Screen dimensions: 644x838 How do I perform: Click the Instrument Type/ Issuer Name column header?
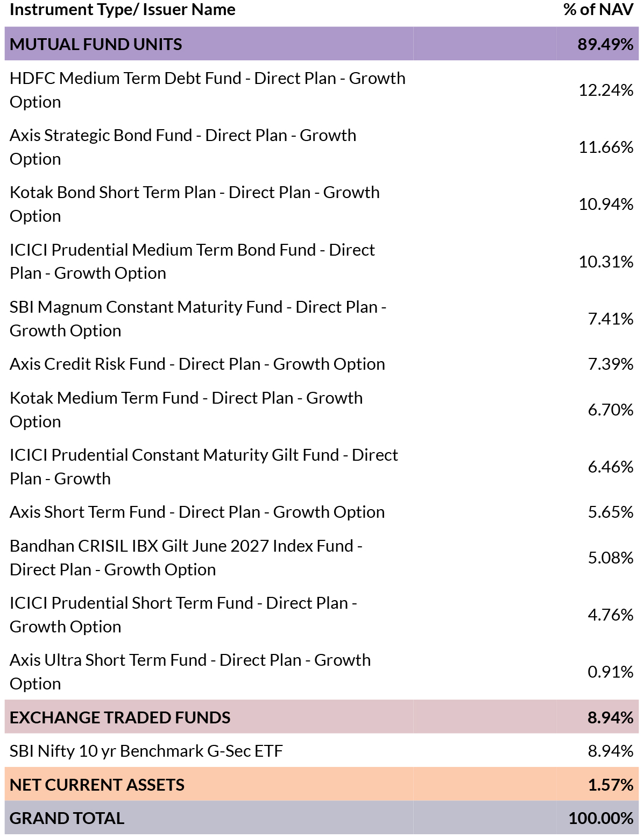pos(123,10)
